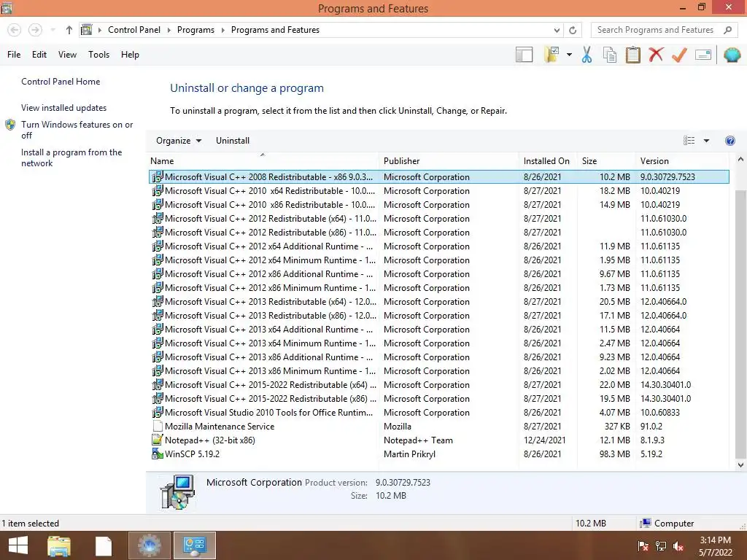Click the Uninstall button
Screen dimensions: 747x560
[x=233, y=141]
